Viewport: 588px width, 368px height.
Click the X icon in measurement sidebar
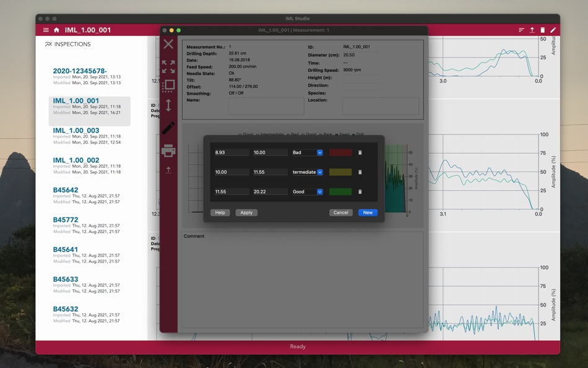point(168,44)
